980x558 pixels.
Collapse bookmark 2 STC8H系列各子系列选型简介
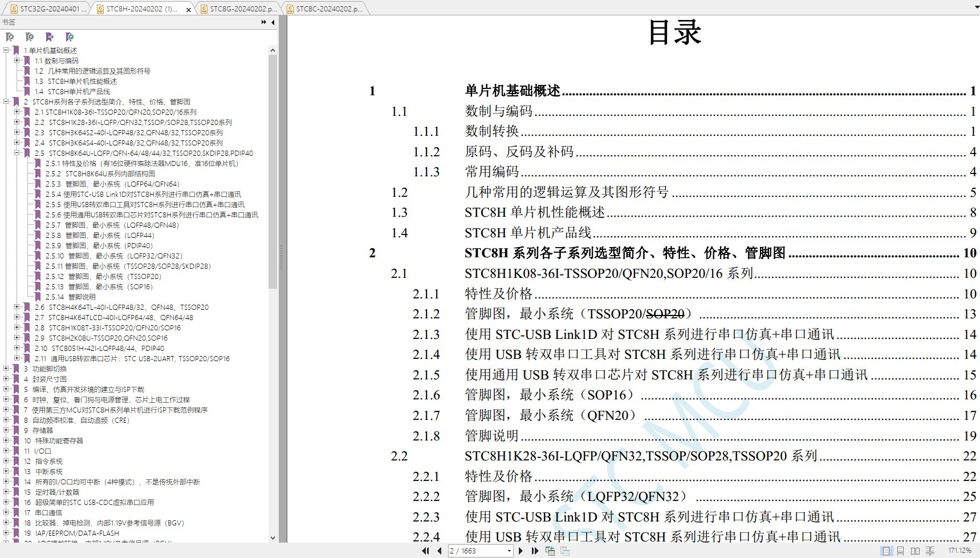point(6,102)
